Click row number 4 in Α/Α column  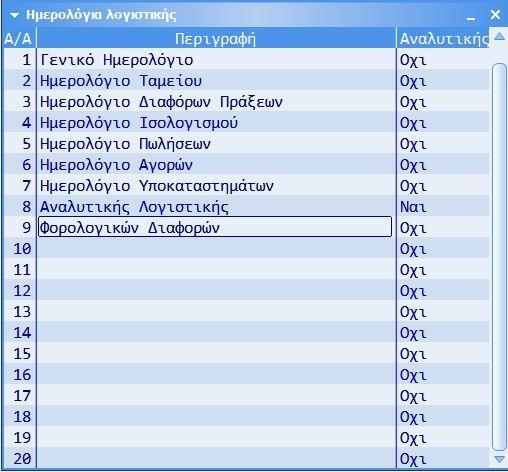point(26,123)
